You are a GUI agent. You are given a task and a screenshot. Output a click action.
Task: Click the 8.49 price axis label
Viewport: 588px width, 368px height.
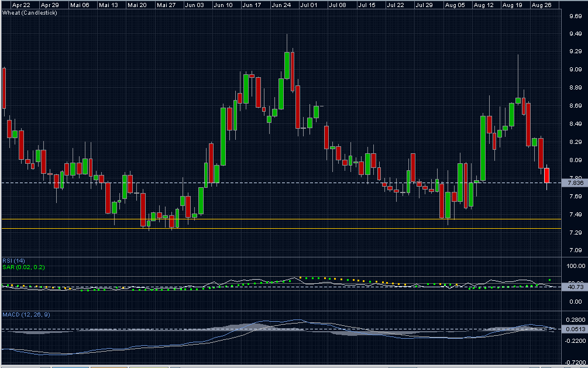click(576, 124)
